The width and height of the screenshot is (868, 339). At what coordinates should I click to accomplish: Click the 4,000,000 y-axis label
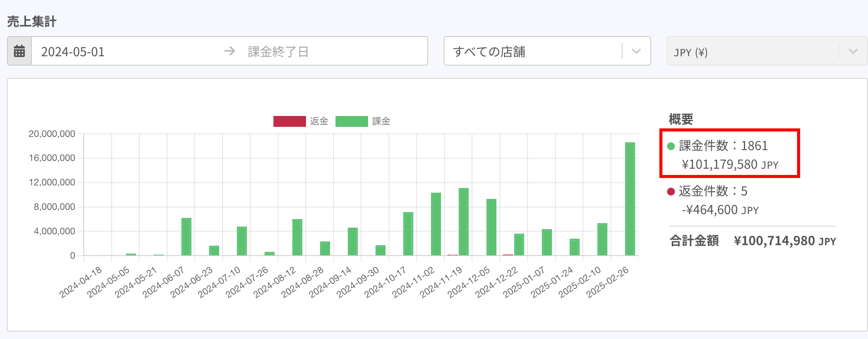pyautogui.click(x=54, y=231)
